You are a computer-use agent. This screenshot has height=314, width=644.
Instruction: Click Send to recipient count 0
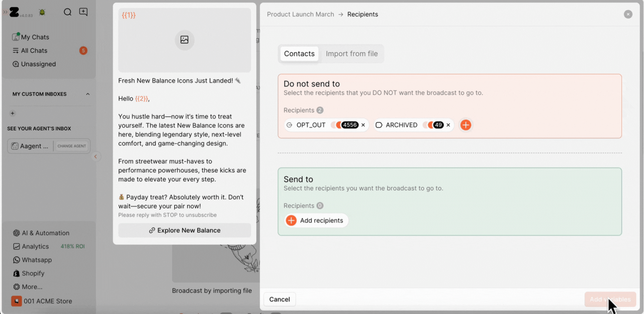click(x=320, y=206)
